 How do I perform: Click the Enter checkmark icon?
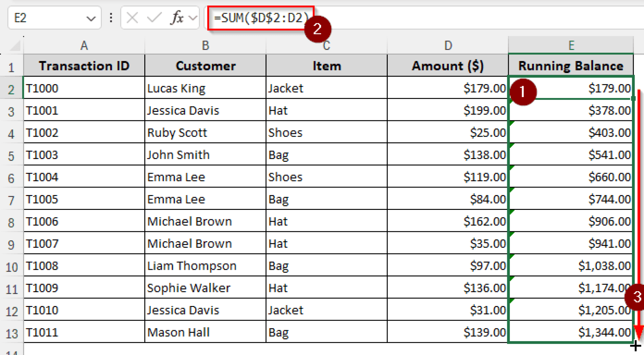pyautogui.click(x=154, y=18)
